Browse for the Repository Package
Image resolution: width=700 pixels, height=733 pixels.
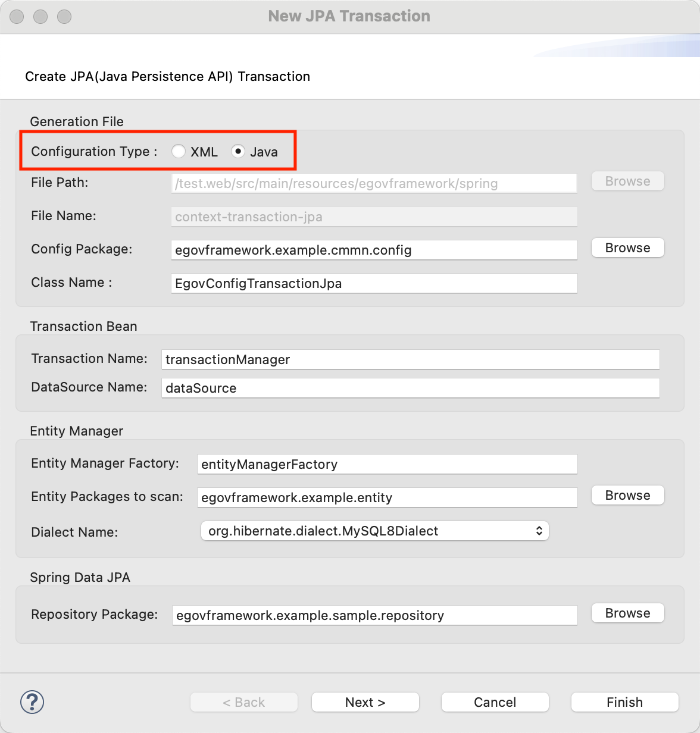(627, 613)
